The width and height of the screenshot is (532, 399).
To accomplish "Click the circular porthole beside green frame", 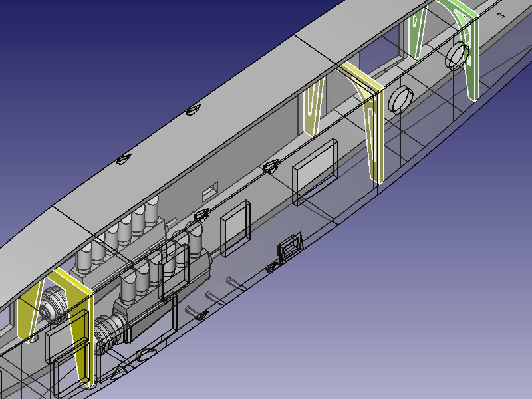I will pyautogui.click(x=456, y=55).
